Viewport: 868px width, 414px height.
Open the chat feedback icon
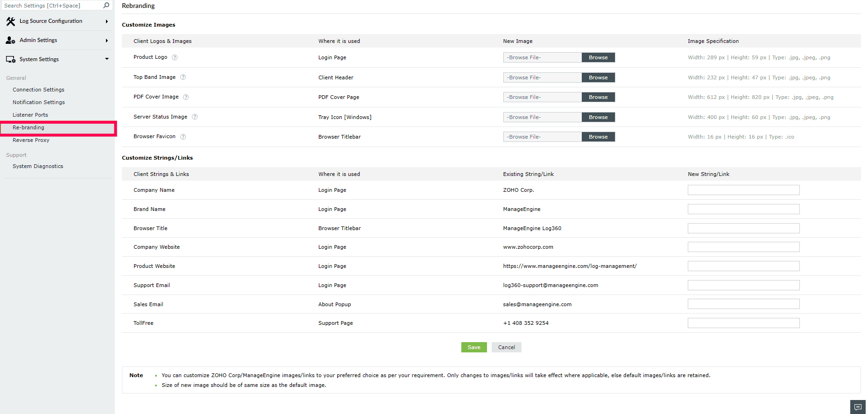coord(858,407)
